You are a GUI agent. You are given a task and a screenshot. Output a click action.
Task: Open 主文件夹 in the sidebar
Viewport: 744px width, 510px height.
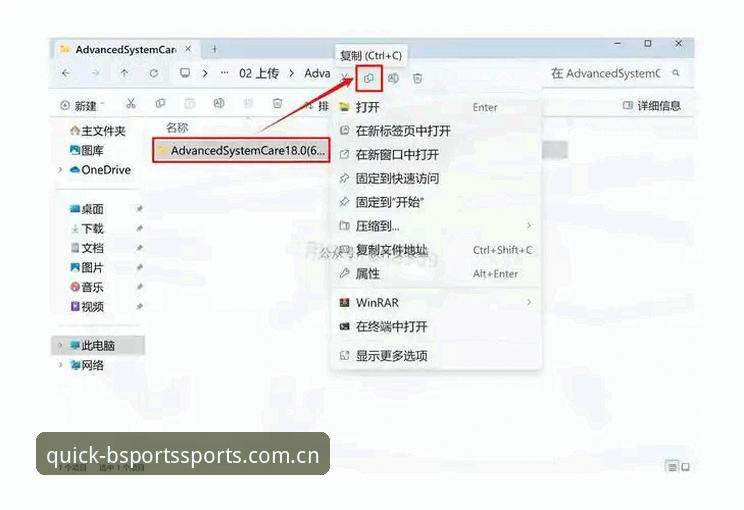[x=98, y=130]
